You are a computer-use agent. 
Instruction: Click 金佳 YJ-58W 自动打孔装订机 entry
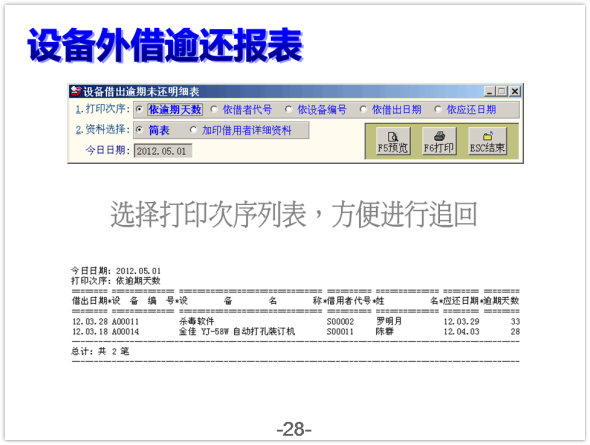point(237,331)
